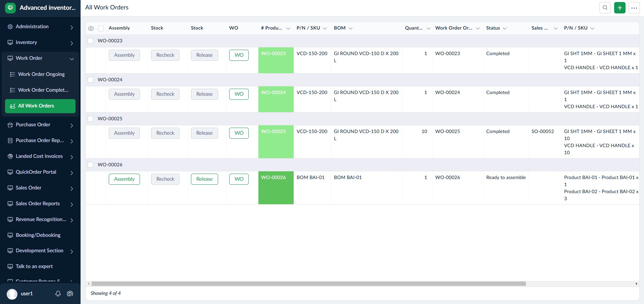Click the green plus add button
644x304 pixels.
click(620, 8)
